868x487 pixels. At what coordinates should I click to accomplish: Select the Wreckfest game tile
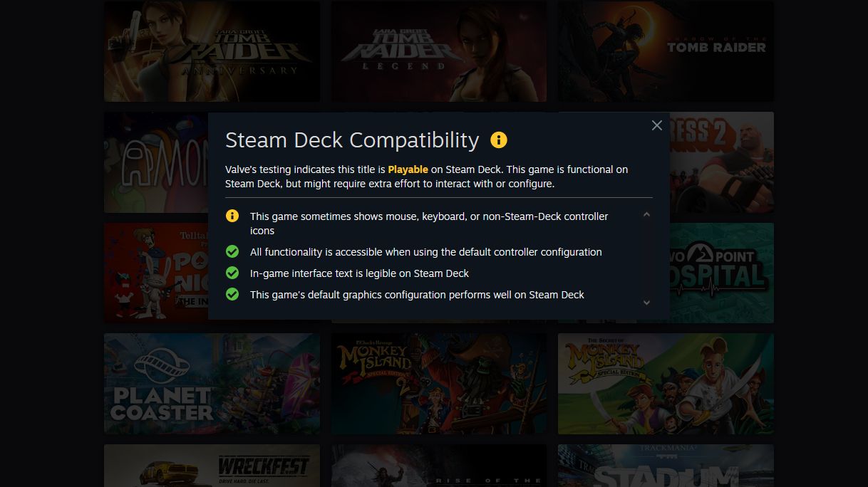pyautogui.click(x=212, y=466)
